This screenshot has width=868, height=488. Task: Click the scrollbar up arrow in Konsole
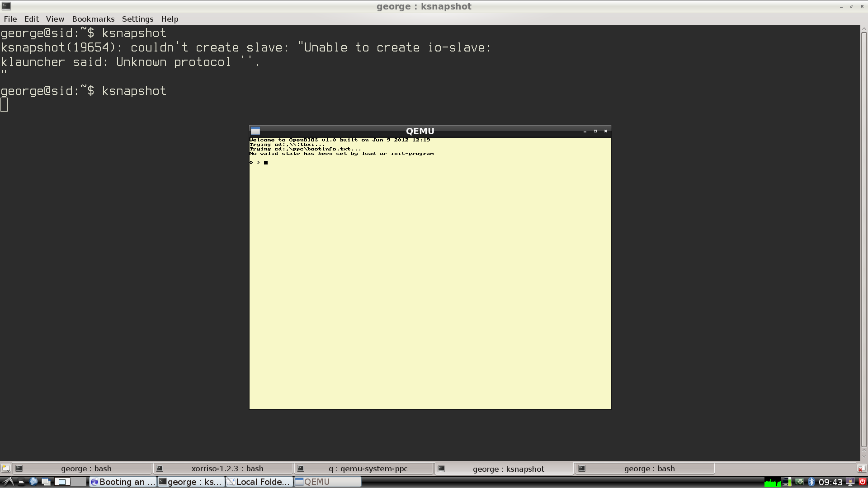(x=863, y=29)
